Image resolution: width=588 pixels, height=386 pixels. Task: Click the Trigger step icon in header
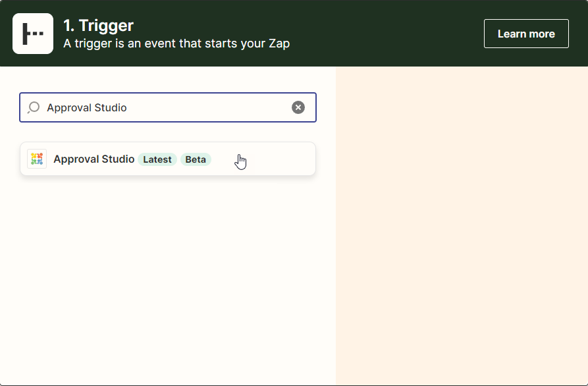[x=33, y=34]
